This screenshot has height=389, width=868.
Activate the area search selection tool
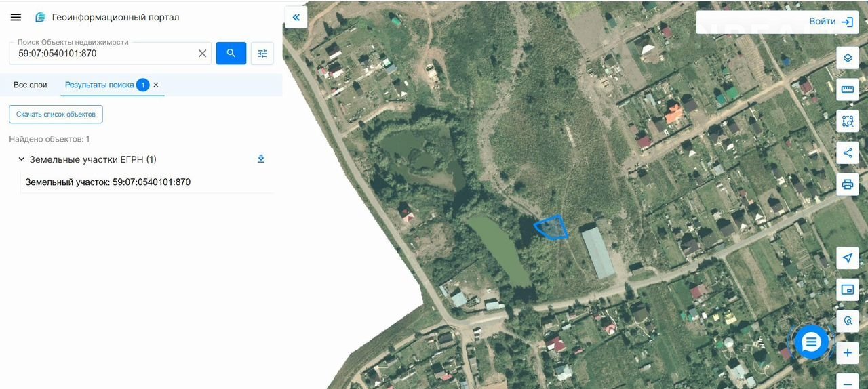coord(848,121)
